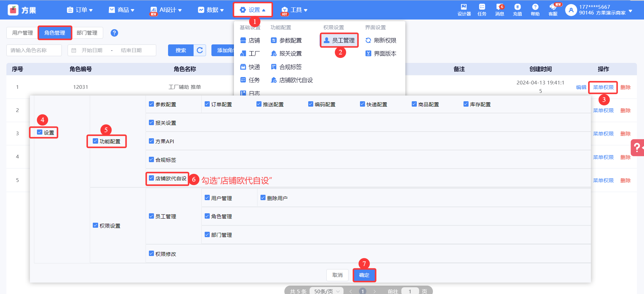This screenshot has height=294, width=644.
Task: Switch to the 用户管理 tab
Action: pyautogui.click(x=23, y=33)
